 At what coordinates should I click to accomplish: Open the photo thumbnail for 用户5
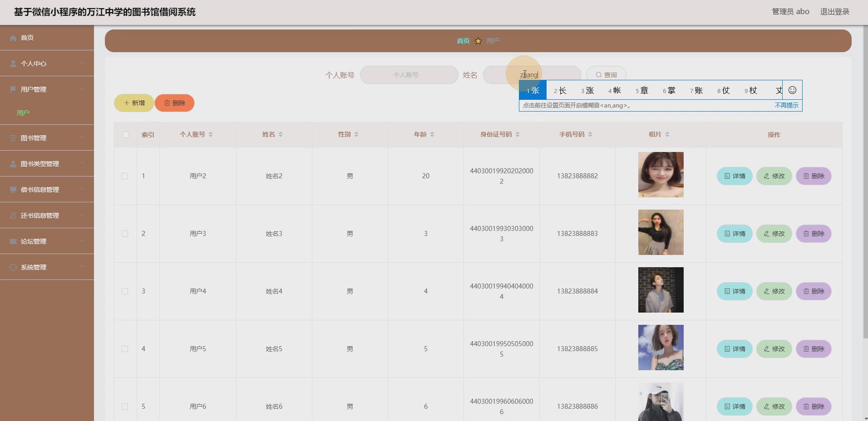click(661, 348)
